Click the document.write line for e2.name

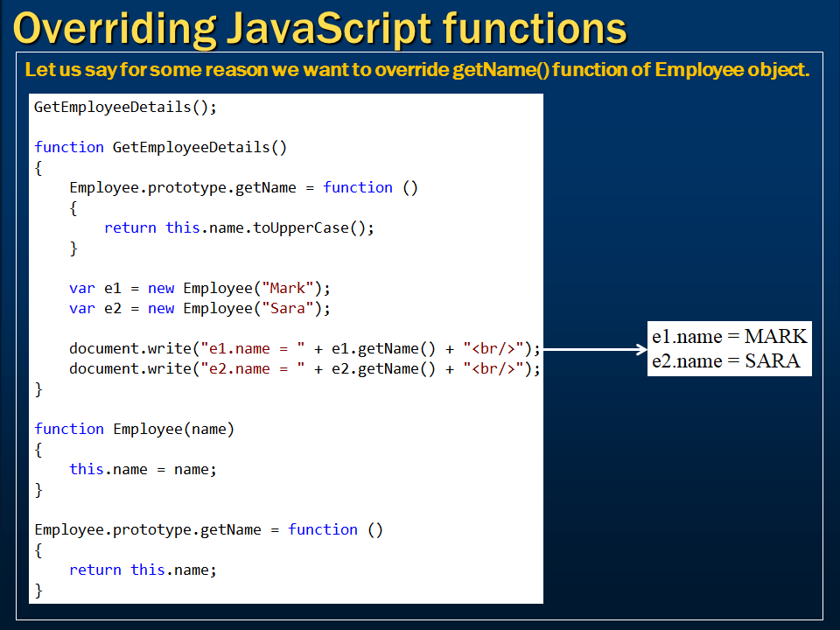tap(304, 369)
